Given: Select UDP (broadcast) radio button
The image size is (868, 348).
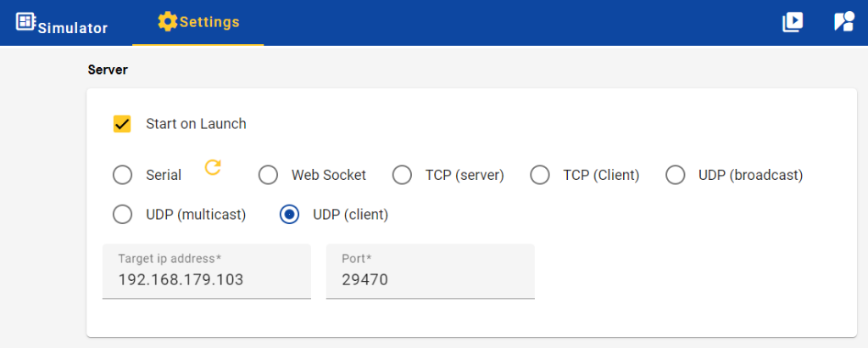Looking at the screenshot, I should pyautogui.click(x=676, y=175).
